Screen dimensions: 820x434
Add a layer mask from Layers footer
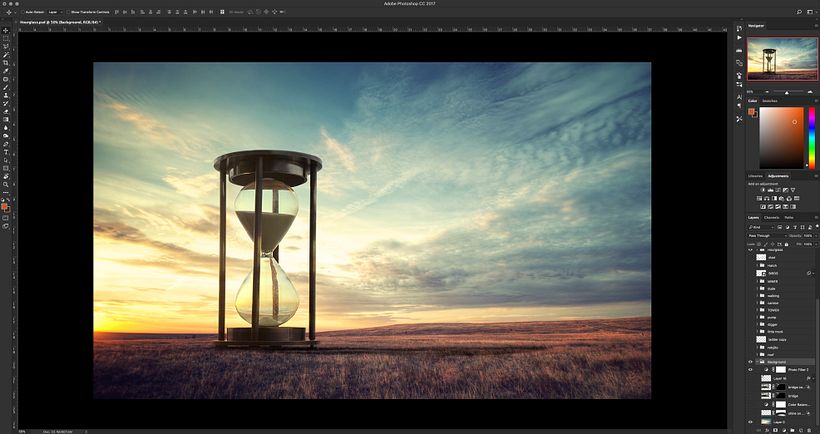click(x=775, y=430)
